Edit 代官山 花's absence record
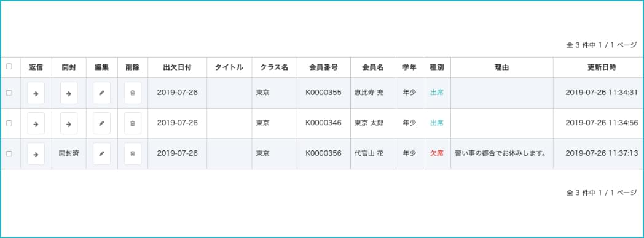644x238 pixels. pyautogui.click(x=101, y=153)
